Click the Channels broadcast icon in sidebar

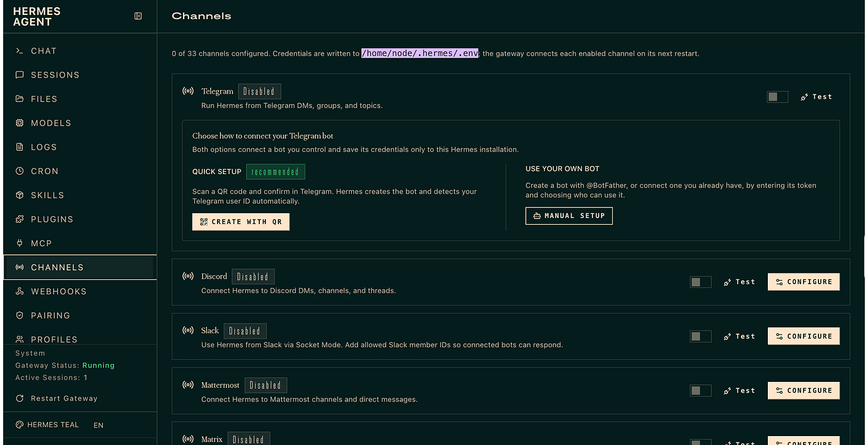click(x=20, y=267)
